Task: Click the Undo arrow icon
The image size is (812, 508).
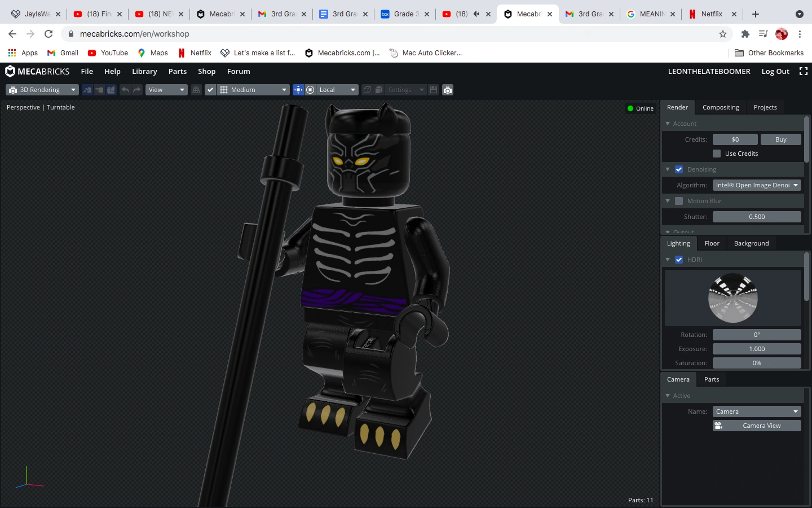Action: coord(125,89)
